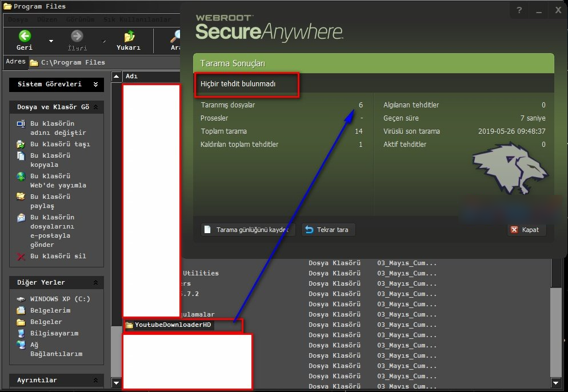The width and height of the screenshot is (568, 392).
Task: Click the Kapat close button
Action: click(x=526, y=230)
